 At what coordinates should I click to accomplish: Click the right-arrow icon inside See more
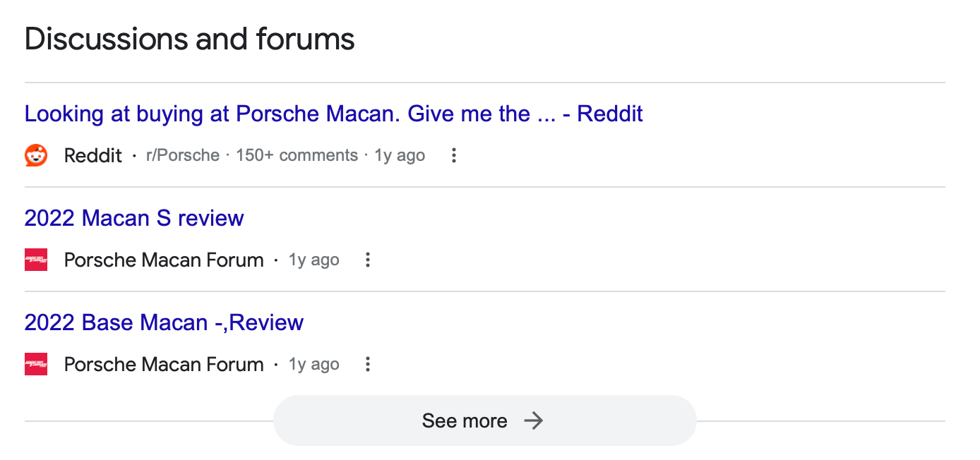534,420
